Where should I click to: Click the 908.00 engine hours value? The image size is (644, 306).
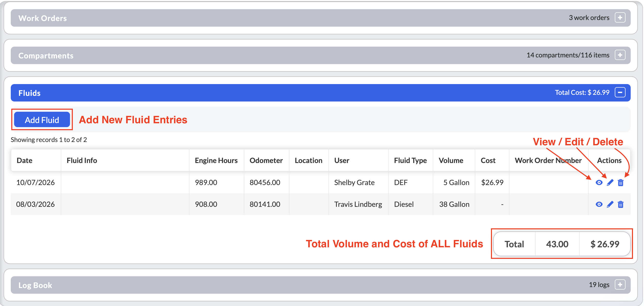[x=206, y=204]
